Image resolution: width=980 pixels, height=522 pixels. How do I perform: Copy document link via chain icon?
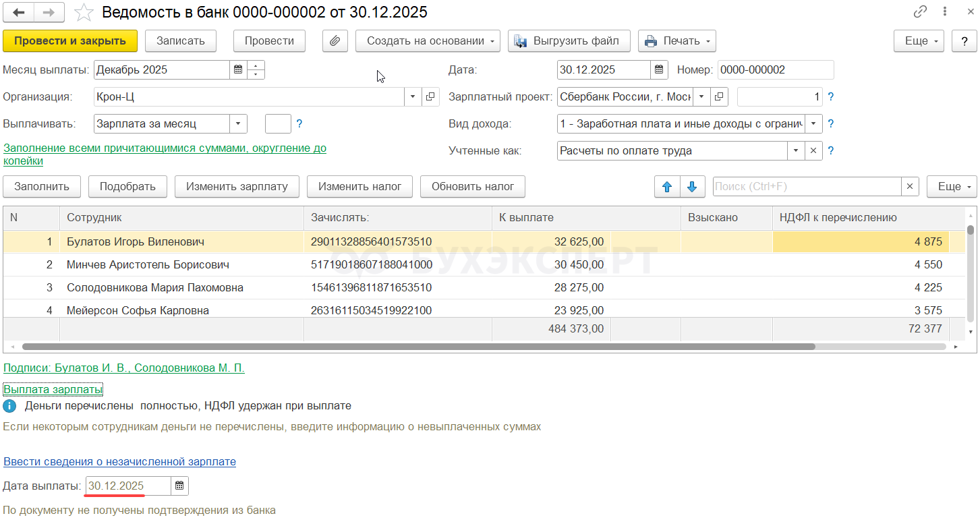coord(920,12)
